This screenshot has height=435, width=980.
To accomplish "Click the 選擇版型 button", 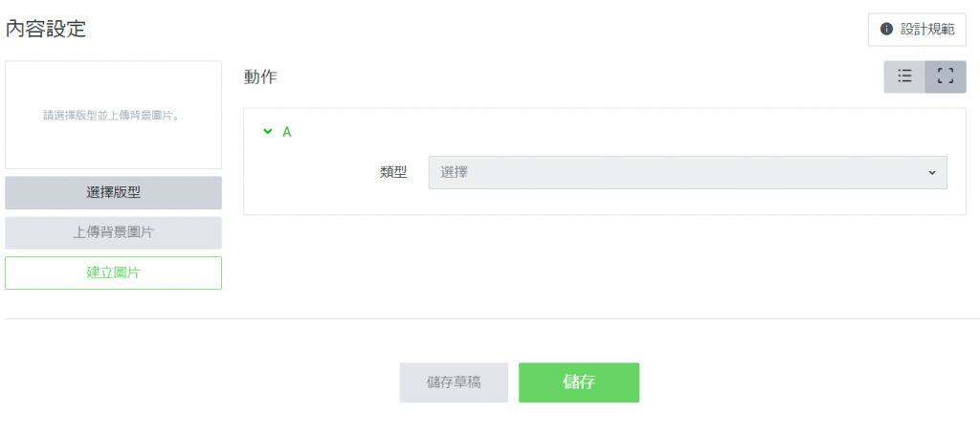I will point(113,192).
